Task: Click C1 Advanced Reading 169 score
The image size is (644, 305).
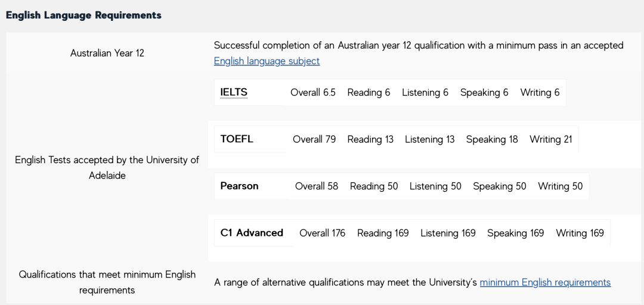Action: [x=383, y=233]
